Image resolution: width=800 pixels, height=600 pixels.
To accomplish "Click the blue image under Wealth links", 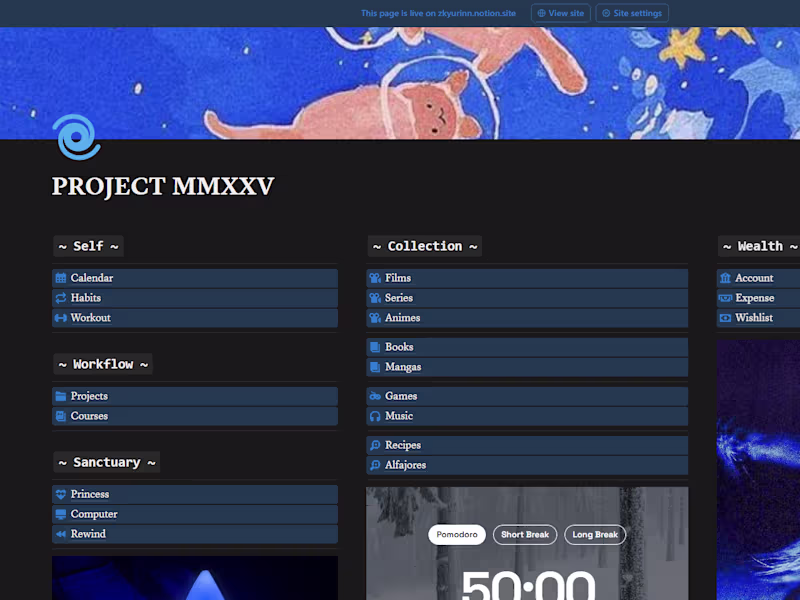I will click(758, 470).
